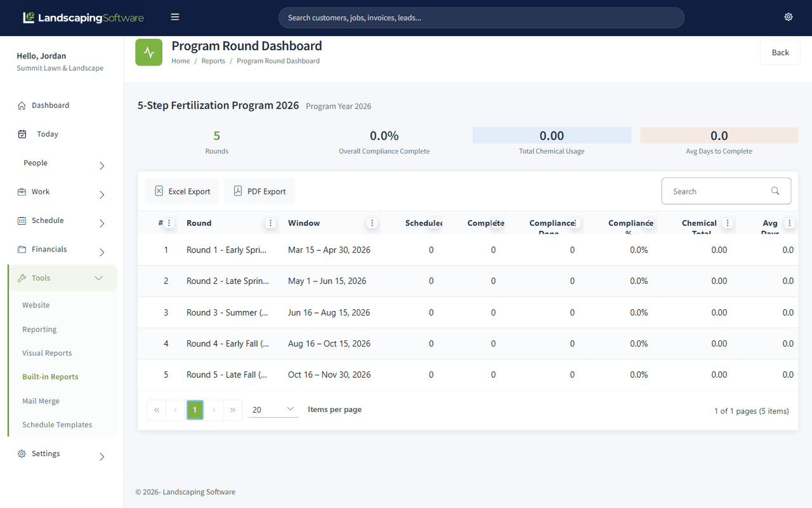Click the 'Mar 15 – Apr 30, 2026' cell

pyautogui.click(x=329, y=250)
